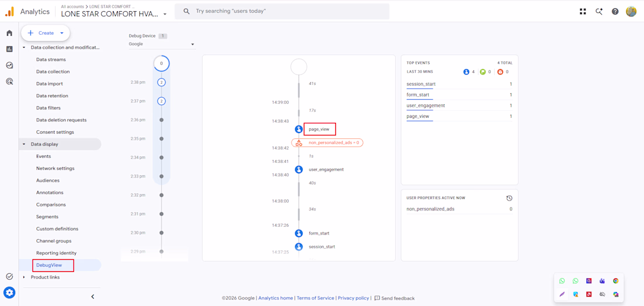644x306 pixels.
Task: Open Events under Data display
Action: point(43,157)
